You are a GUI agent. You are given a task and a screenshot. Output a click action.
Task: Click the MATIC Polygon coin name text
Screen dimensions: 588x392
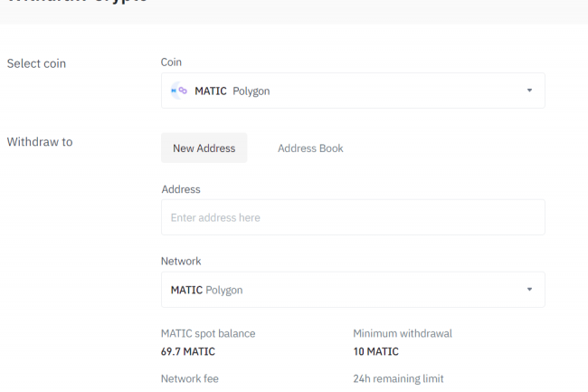[232, 91]
